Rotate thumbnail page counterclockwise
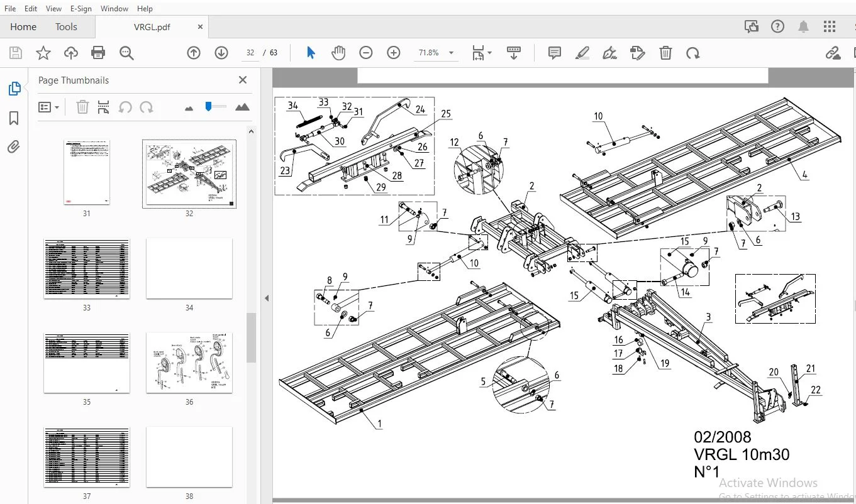 click(125, 107)
